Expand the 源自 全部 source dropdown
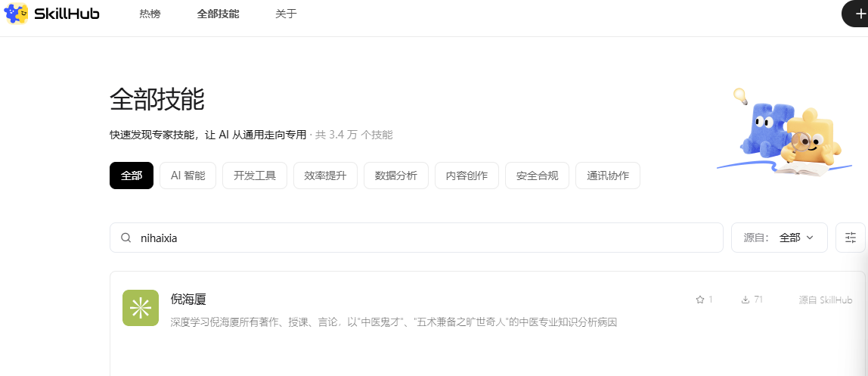This screenshot has height=376, width=868. pyautogui.click(x=779, y=238)
